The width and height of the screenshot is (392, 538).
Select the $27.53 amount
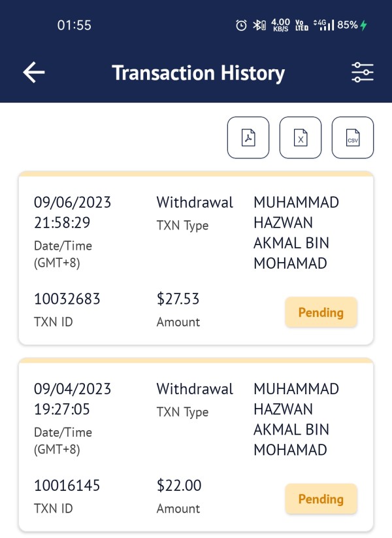click(178, 299)
